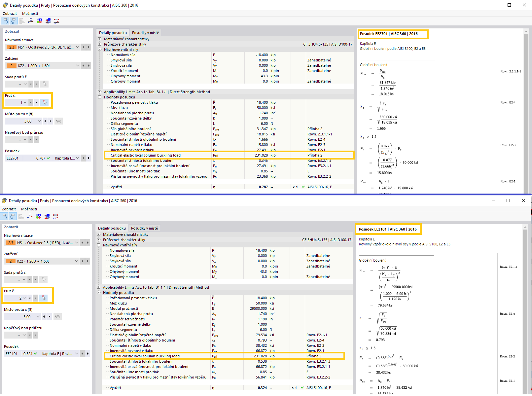This screenshot has height=396, width=532.
Task: Toggle downward curved-arrow toolbar icon in upper window
Action: 14,21
